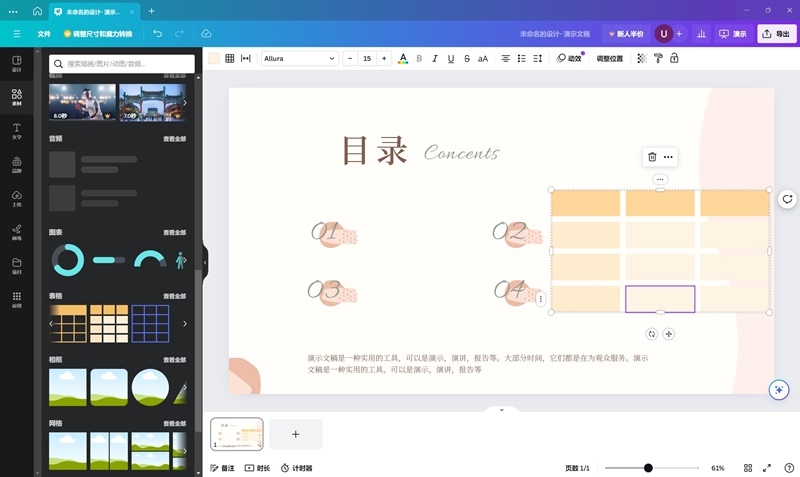This screenshot has height=477, width=800.
Task: Toggle strikethrough text formatting
Action: 467,59
